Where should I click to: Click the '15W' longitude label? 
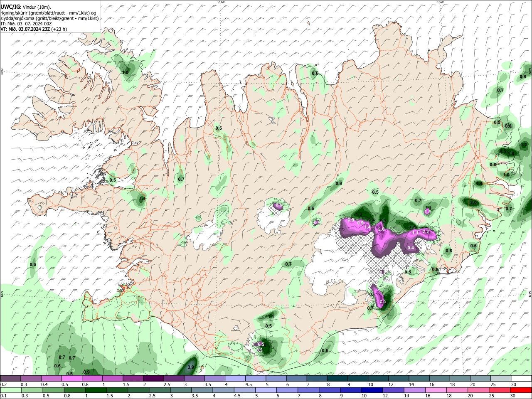click(440, 2)
